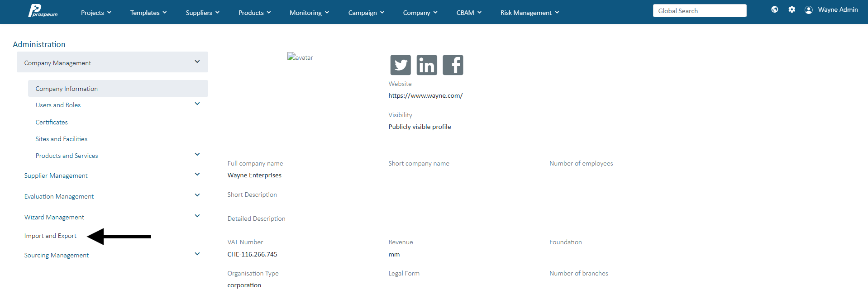The height and width of the screenshot is (304, 868).
Task: Open Users and Roles
Action: tap(58, 105)
